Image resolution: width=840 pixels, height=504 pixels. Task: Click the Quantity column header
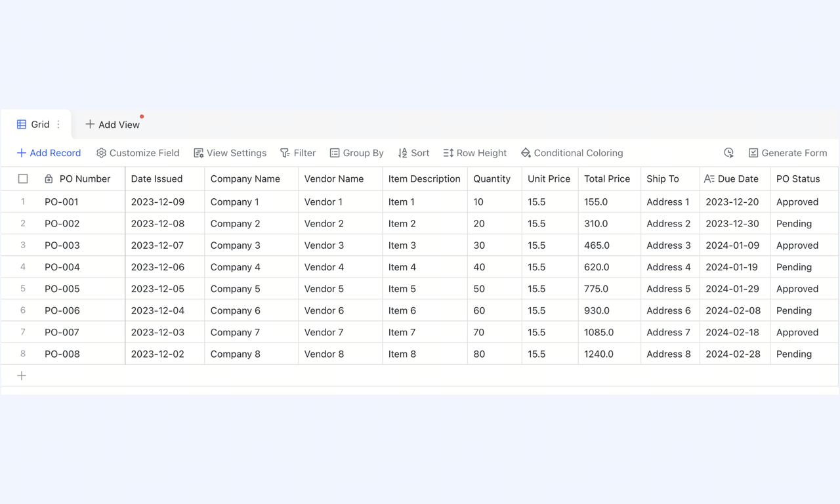[x=495, y=178]
